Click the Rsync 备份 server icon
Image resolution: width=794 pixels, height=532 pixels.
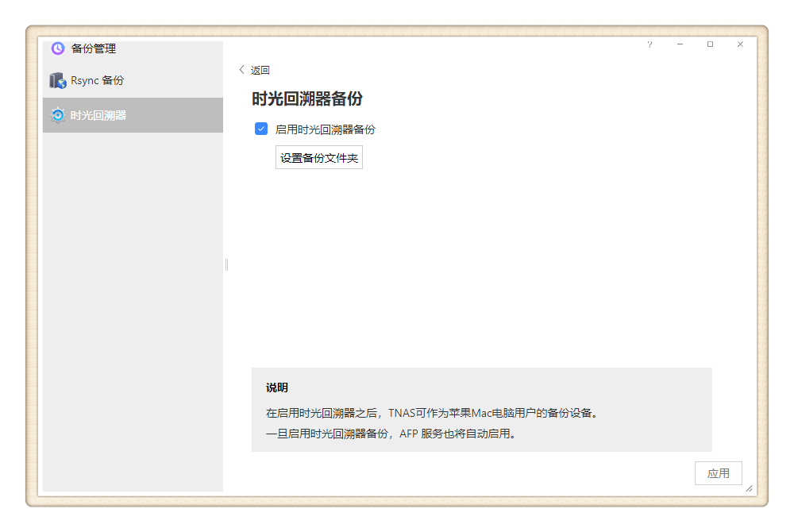(58, 80)
